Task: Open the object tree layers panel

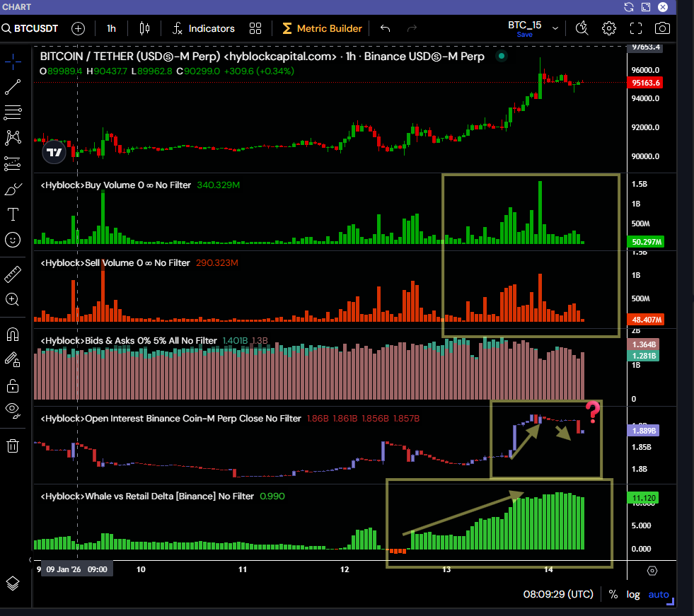Action: pos(13,583)
